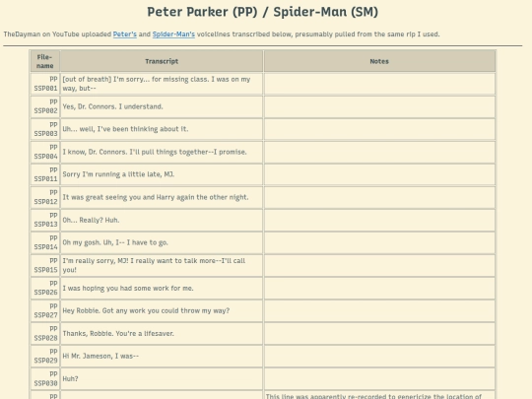This screenshot has height=399, width=532.
Task: Click transcript 'Thanks, Robbie. You're a lifesaver.'
Action: (118, 334)
